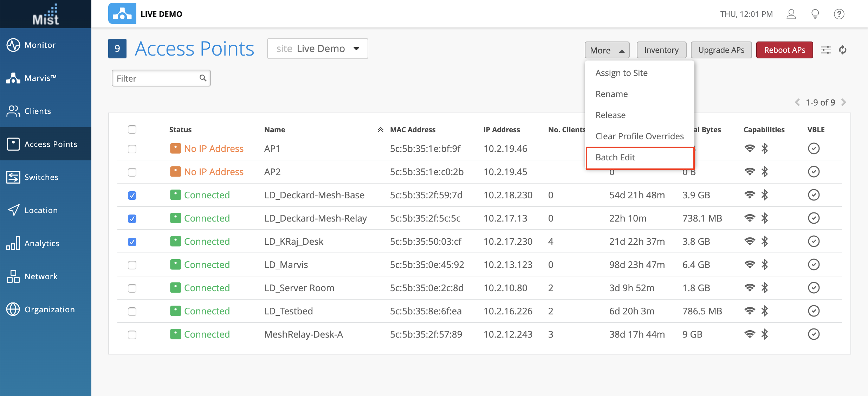The height and width of the screenshot is (396, 868).
Task: Open Marvis from the sidebar
Action: pos(40,78)
